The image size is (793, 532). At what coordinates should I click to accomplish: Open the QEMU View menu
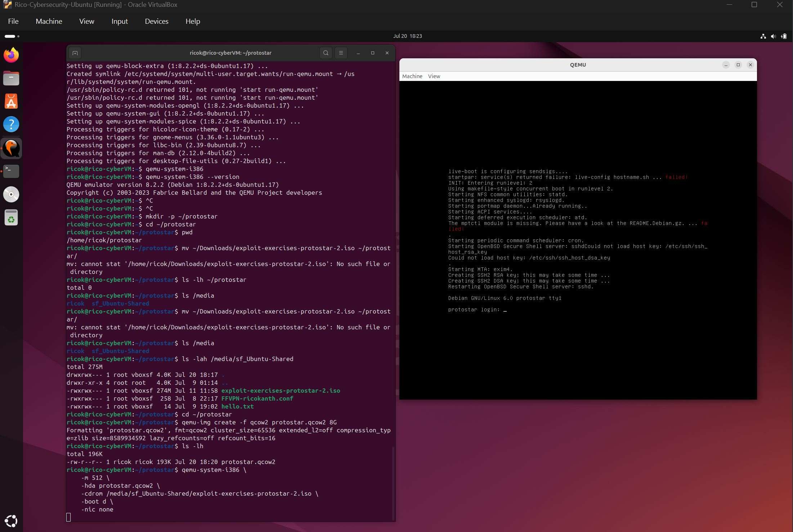click(x=434, y=76)
